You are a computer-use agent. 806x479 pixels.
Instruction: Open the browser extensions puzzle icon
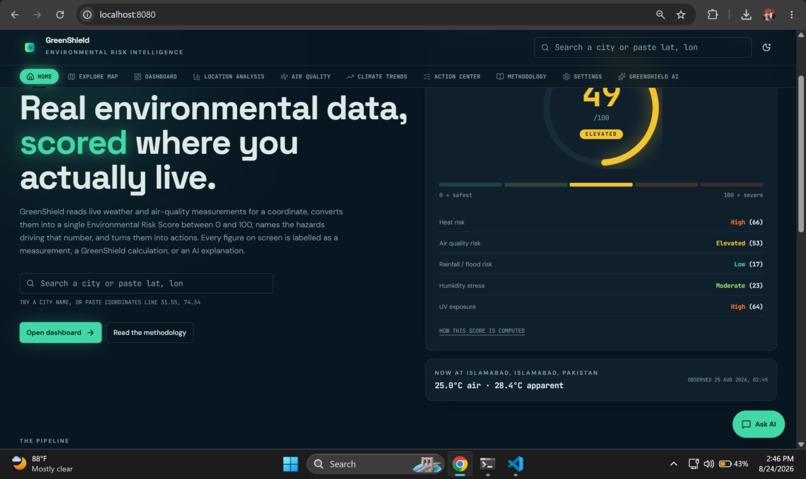point(712,14)
